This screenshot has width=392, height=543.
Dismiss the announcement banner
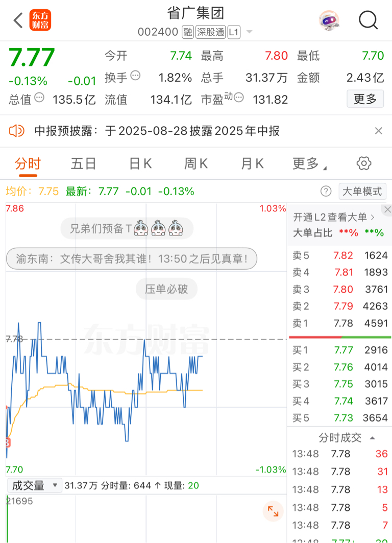click(379, 131)
